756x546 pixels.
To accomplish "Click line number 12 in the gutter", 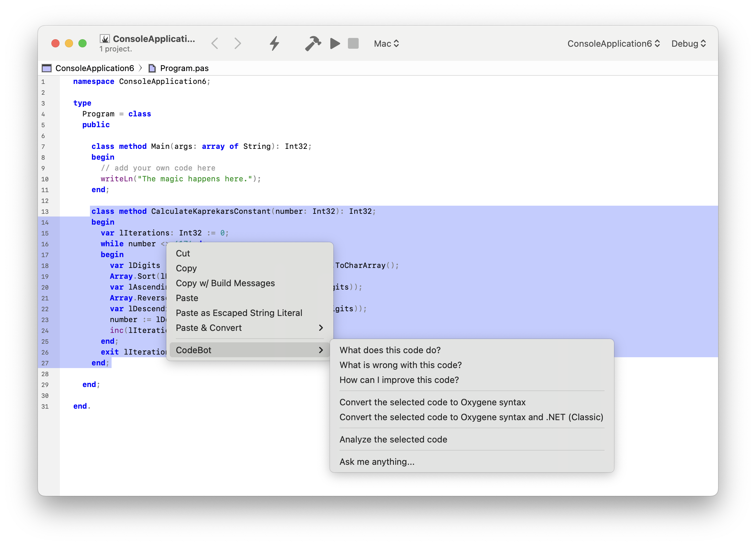I will pos(45,201).
